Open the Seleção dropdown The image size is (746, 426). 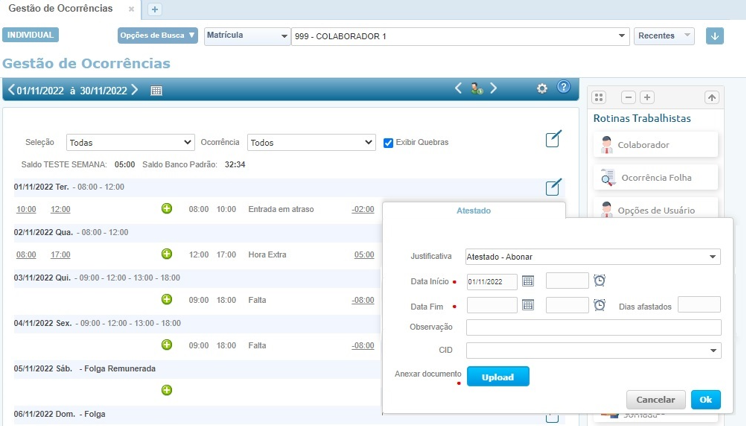tap(130, 142)
